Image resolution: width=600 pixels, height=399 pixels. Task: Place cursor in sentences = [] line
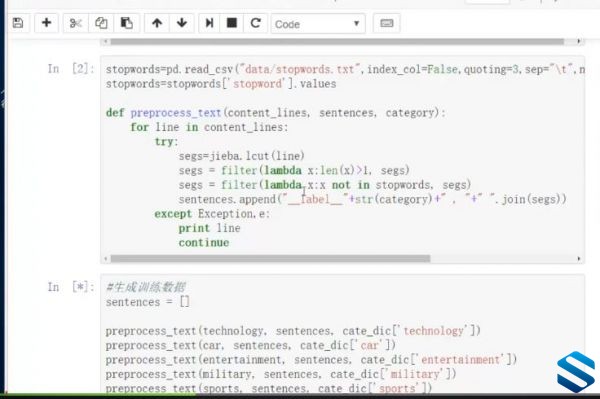(x=148, y=302)
